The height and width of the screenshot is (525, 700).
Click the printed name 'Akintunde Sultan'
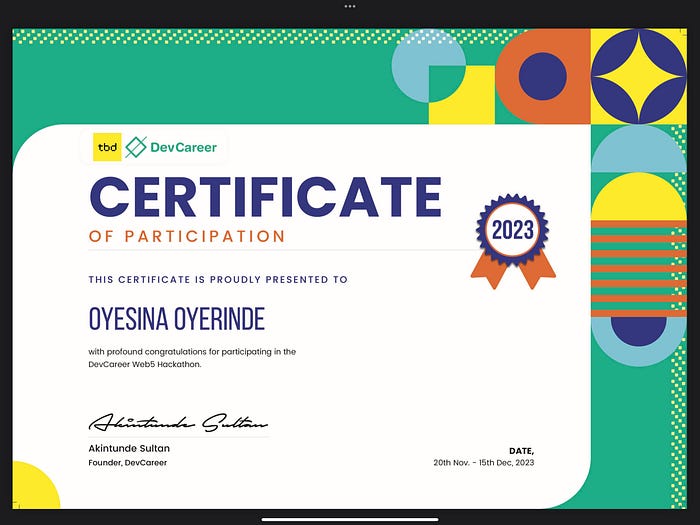(x=129, y=448)
